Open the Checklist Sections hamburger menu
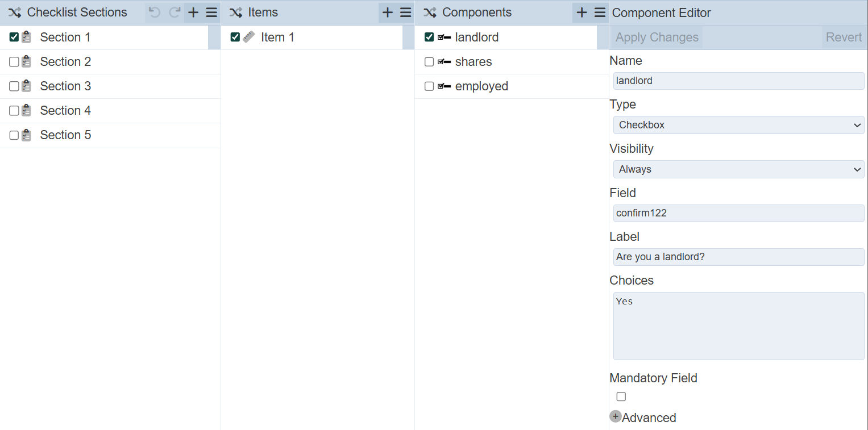This screenshot has width=868, height=430. 211,12
